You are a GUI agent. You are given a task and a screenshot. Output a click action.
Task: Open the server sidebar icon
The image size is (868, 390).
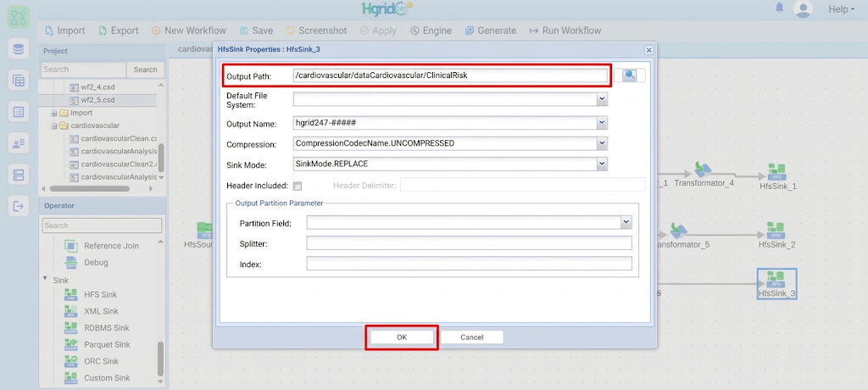(19, 175)
